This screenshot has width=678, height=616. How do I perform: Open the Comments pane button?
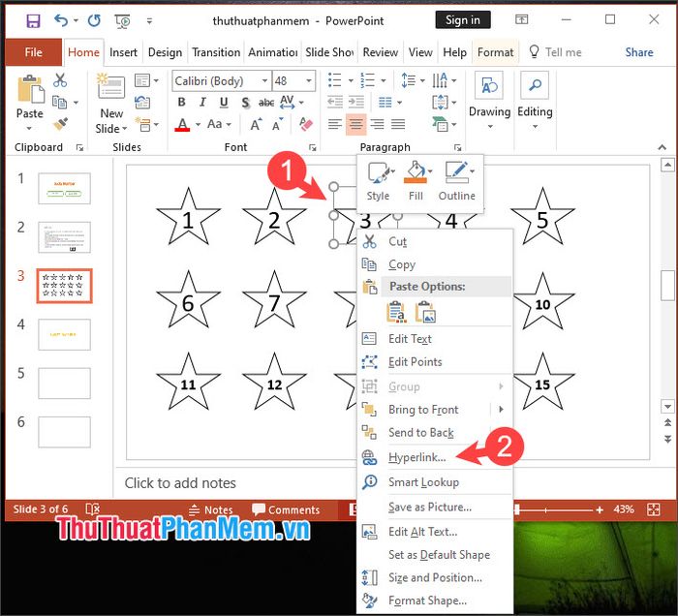click(x=286, y=509)
